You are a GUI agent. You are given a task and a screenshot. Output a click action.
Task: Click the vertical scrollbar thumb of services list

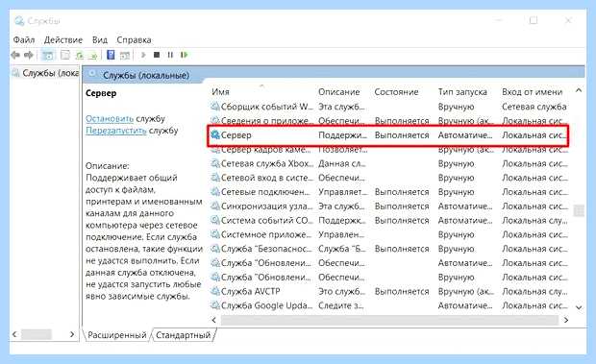(x=579, y=210)
